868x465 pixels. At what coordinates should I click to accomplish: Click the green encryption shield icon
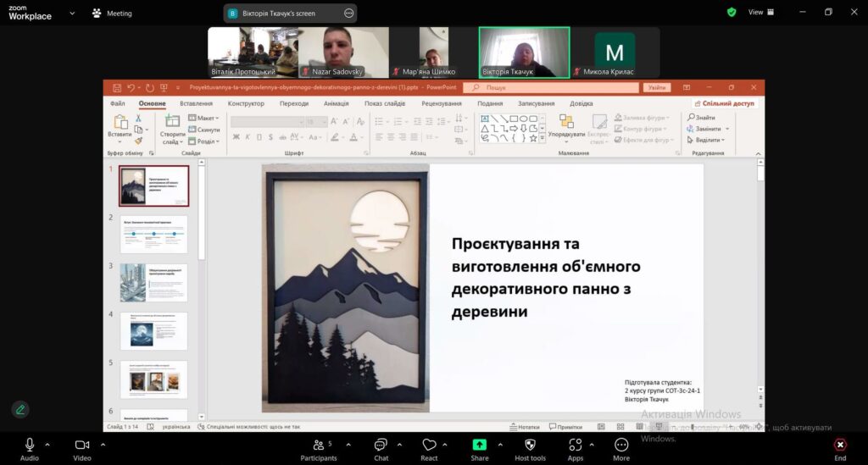(x=732, y=12)
